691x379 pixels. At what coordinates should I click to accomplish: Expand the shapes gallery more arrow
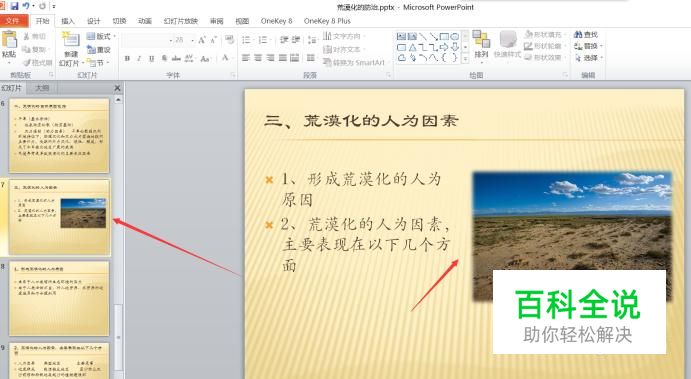click(x=465, y=58)
